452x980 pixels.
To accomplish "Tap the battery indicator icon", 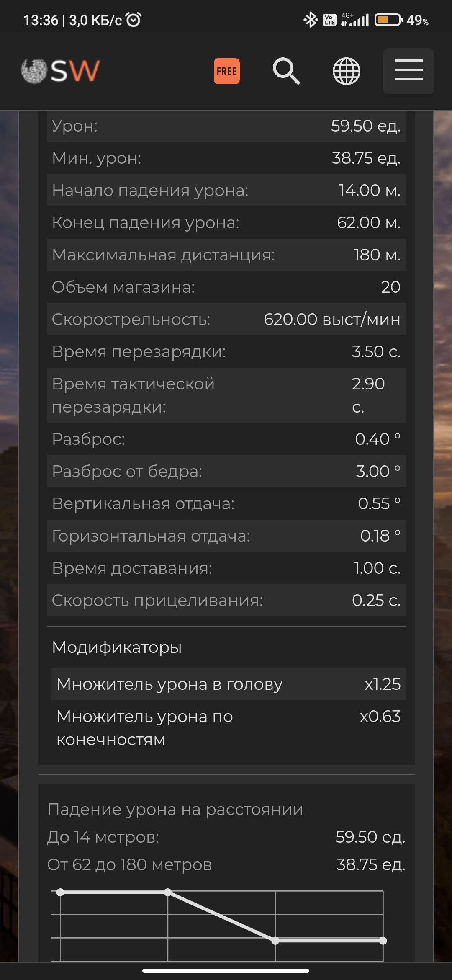I will (389, 20).
